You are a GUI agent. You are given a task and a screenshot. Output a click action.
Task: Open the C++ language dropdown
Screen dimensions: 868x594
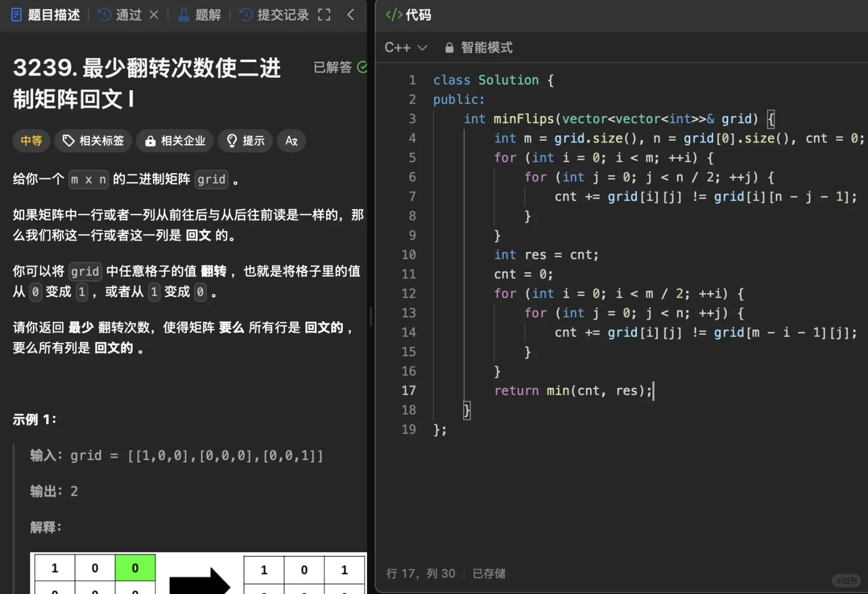(406, 48)
